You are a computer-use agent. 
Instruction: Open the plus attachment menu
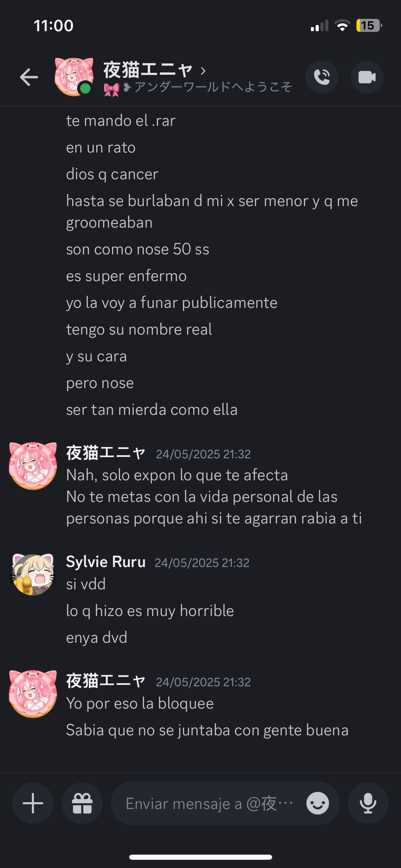tap(33, 803)
